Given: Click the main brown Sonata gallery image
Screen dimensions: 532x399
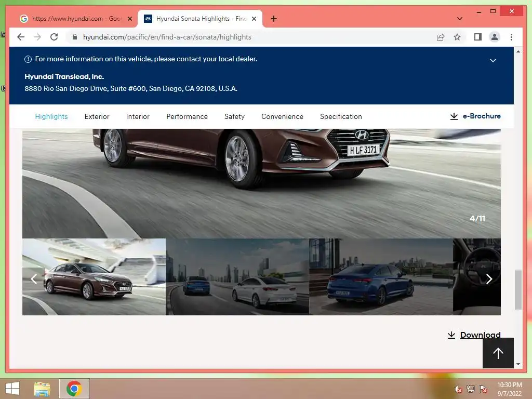Looking at the screenshot, I should (x=261, y=183).
